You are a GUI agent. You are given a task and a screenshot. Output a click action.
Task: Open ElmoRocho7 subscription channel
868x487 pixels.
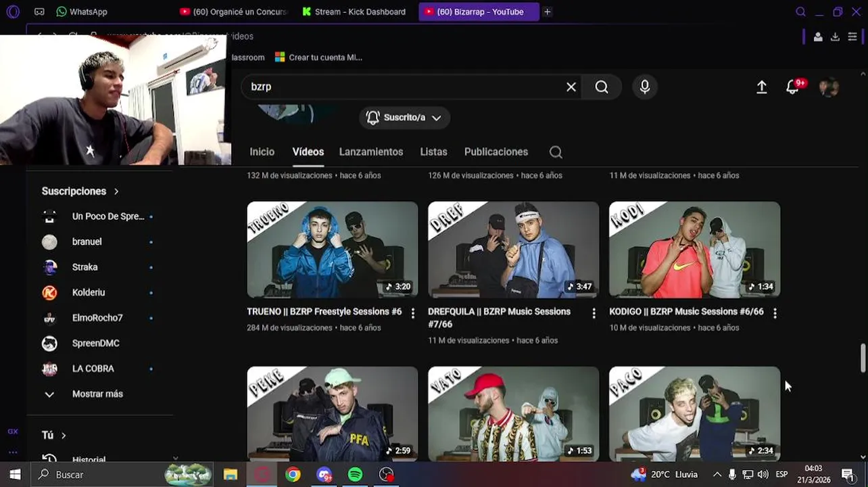tap(97, 318)
